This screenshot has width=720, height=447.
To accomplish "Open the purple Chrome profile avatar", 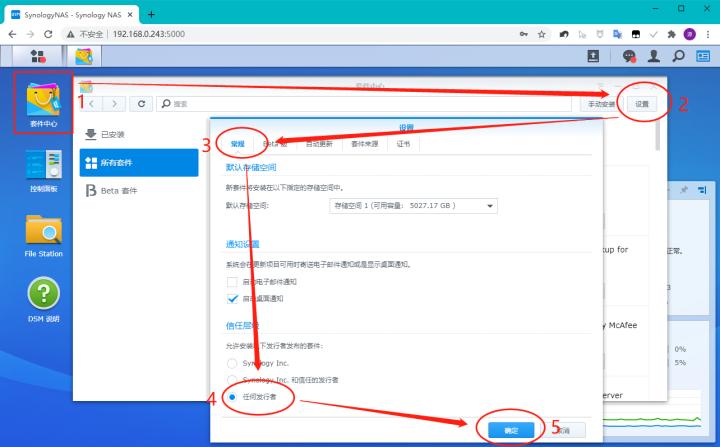I will [690, 34].
